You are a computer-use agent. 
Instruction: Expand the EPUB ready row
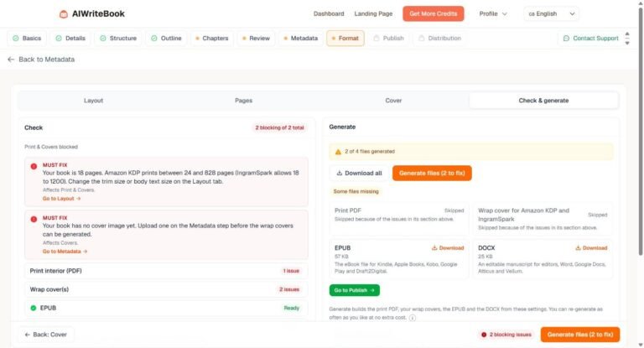166,308
